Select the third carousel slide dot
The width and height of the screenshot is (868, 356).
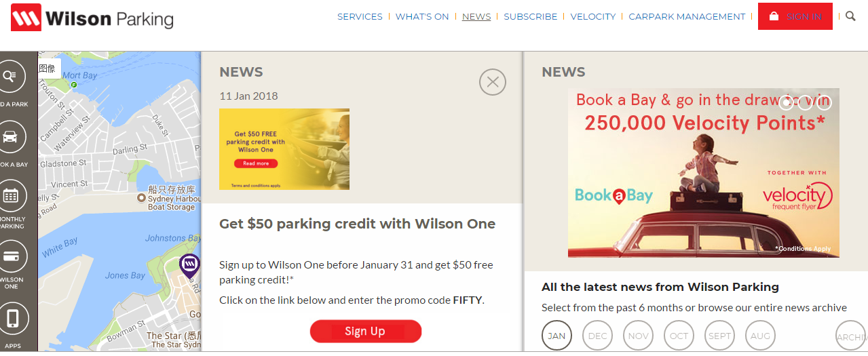824,103
